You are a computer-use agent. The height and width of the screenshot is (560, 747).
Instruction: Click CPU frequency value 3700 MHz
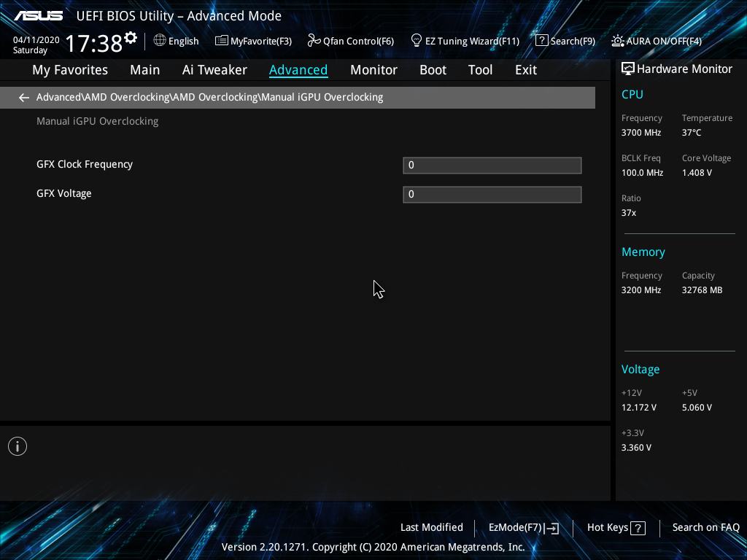pos(640,133)
